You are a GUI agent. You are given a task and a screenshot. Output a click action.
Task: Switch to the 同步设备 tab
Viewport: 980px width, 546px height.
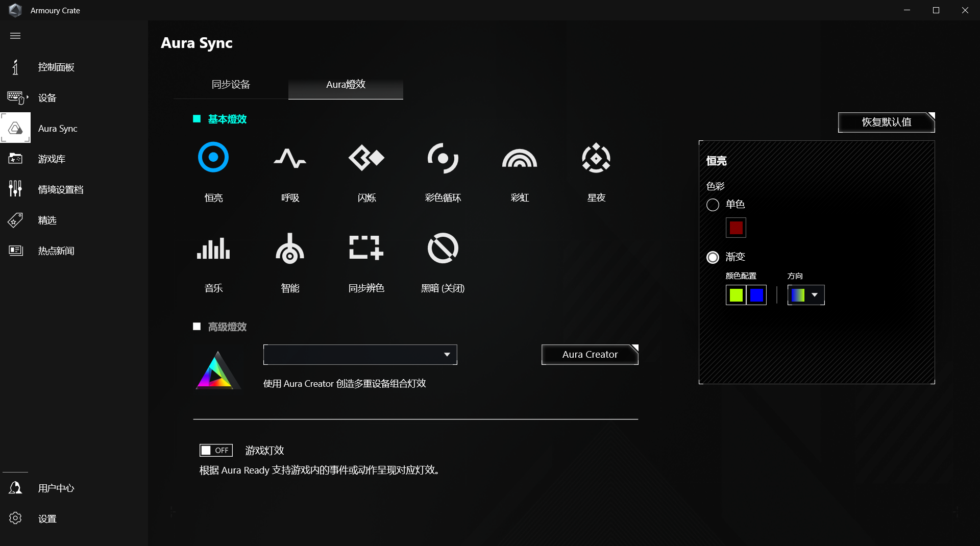[231, 85]
